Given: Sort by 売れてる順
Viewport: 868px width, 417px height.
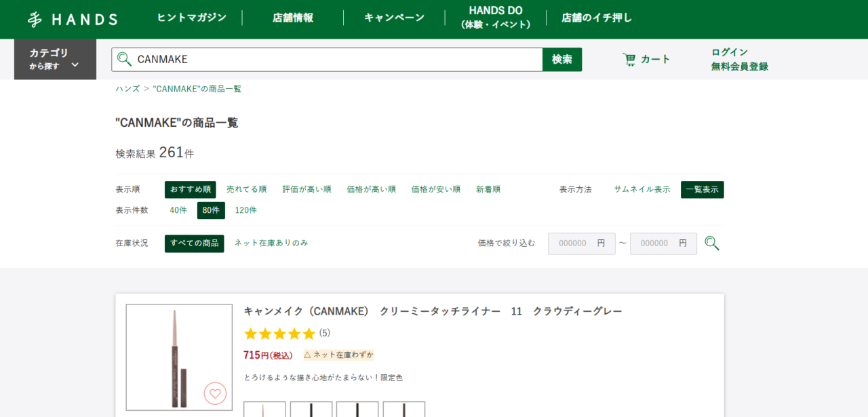Looking at the screenshot, I should (x=247, y=189).
